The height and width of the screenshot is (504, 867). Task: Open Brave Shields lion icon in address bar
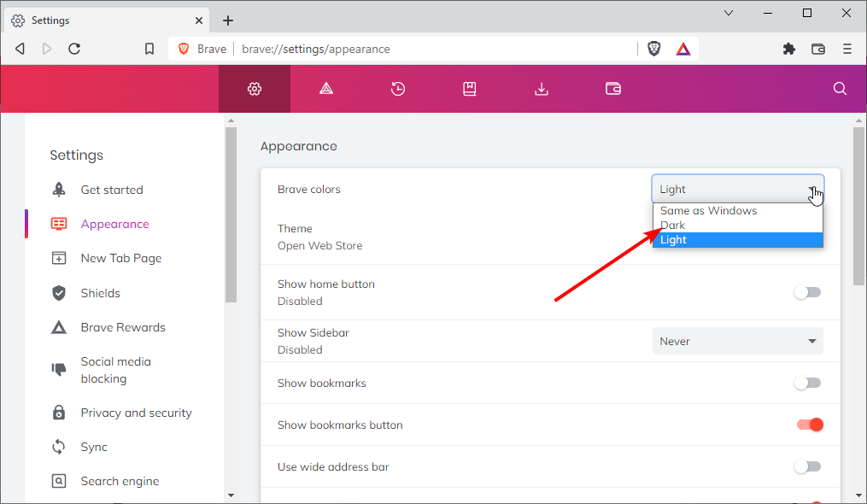coord(654,49)
